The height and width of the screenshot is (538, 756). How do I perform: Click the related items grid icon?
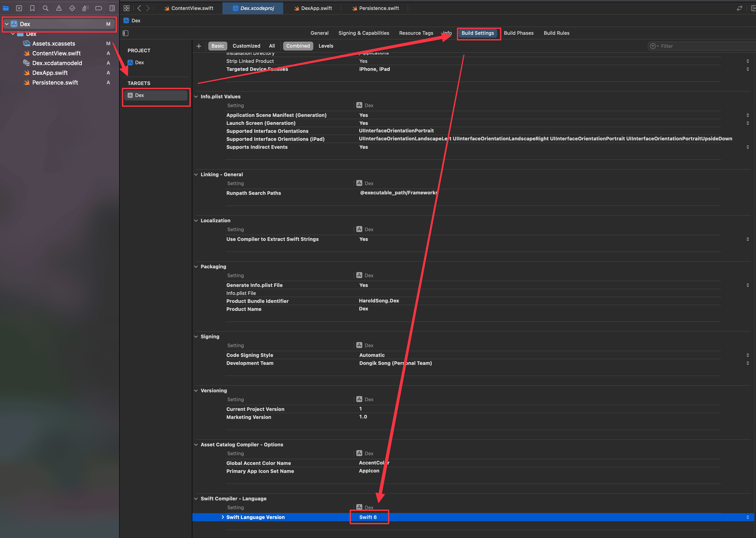pos(126,8)
